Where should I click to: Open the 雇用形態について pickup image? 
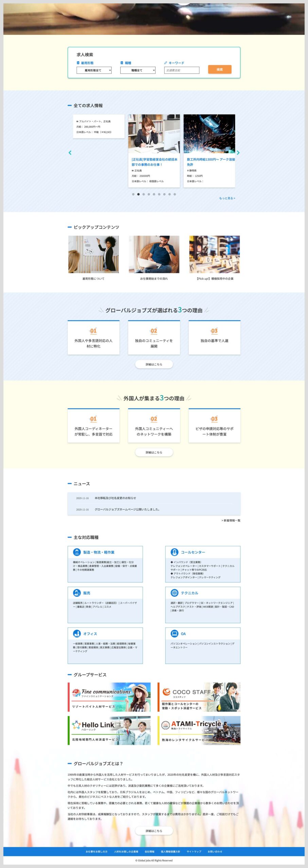click(x=93, y=254)
